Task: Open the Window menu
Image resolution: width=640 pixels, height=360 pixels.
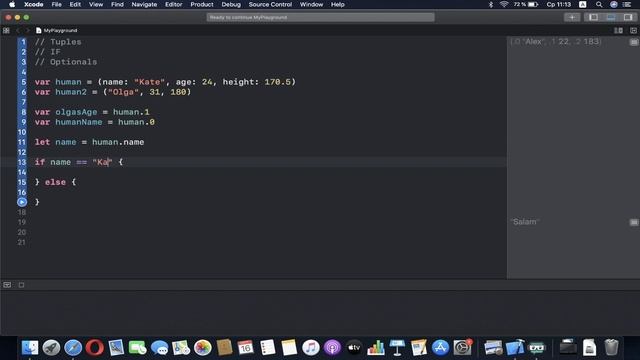Action: [311, 4]
